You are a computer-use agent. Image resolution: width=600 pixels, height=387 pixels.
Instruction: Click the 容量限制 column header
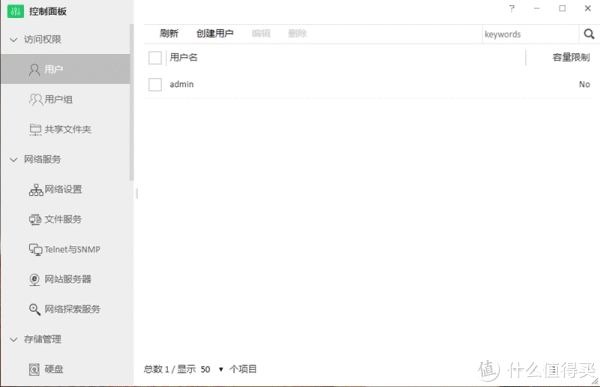pos(571,58)
